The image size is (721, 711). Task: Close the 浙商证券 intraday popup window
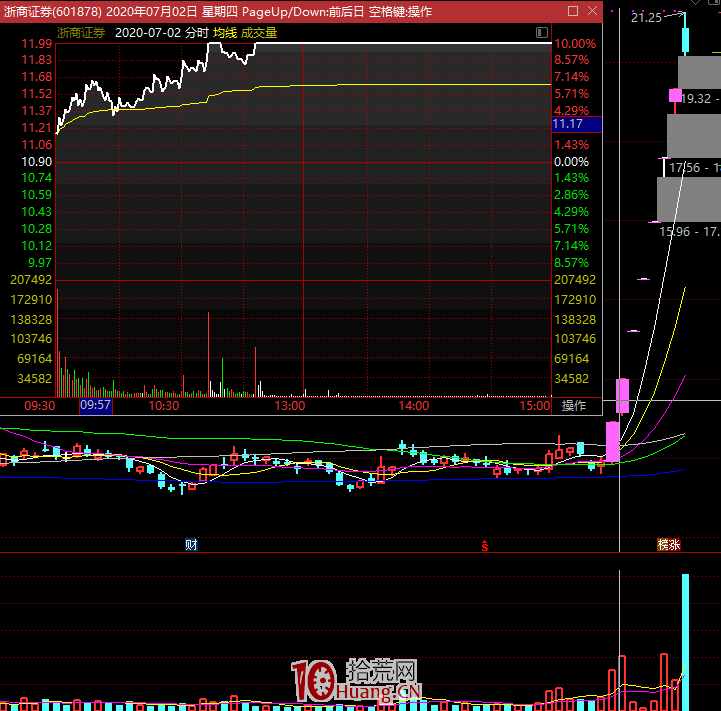click(x=592, y=11)
